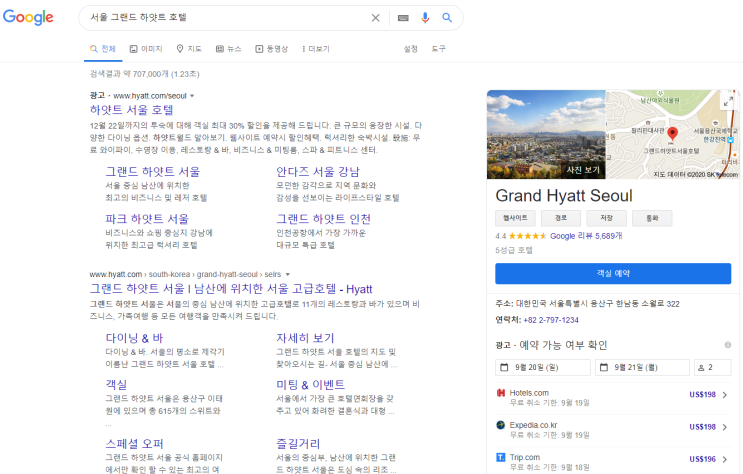
Task: Clear the search box with the X icon
Action: pos(375,18)
